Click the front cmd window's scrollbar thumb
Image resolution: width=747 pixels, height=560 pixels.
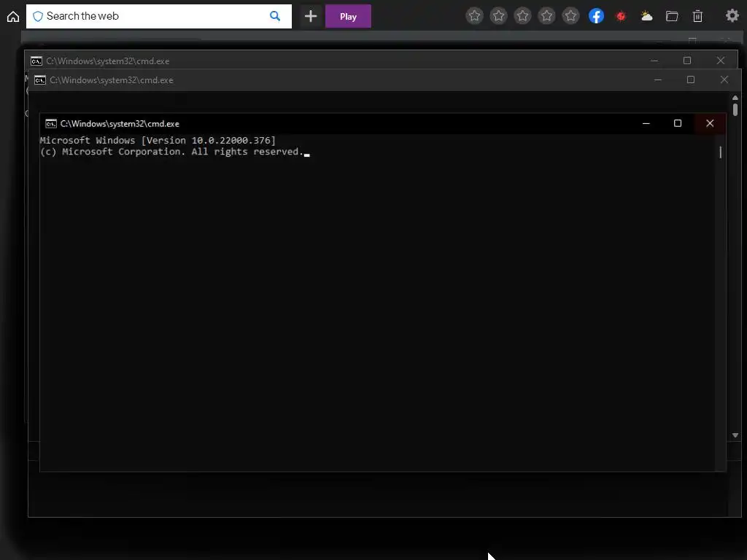[720, 152]
